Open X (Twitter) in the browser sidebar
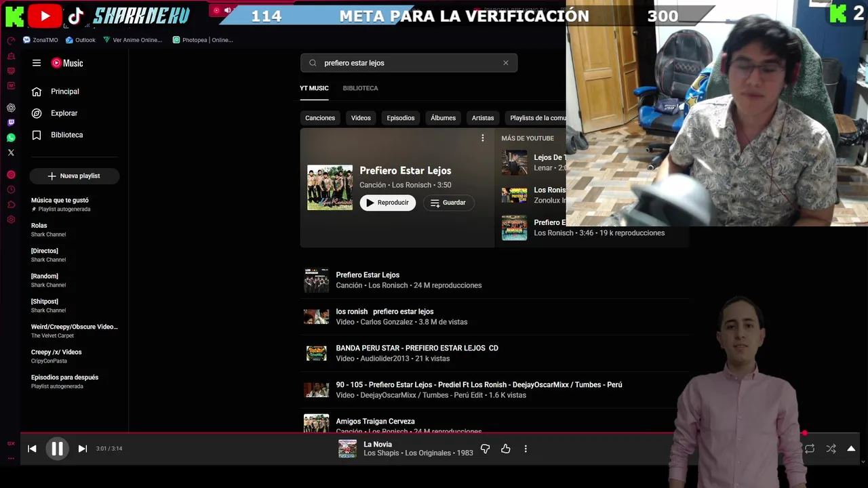The image size is (868, 488). tap(11, 152)
